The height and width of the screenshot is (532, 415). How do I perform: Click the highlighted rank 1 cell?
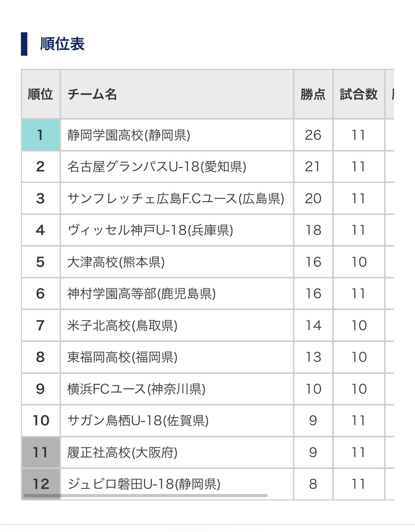(x=40, y=135)
